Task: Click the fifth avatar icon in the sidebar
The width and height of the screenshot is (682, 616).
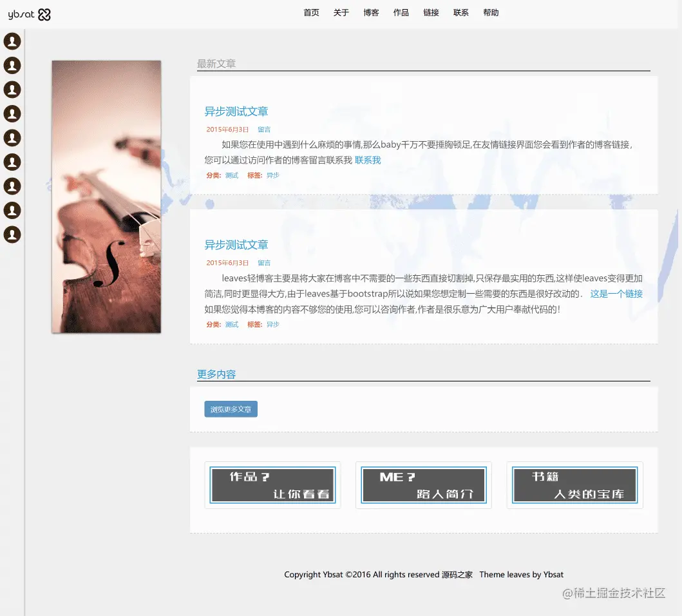Action: coord(12,138)
